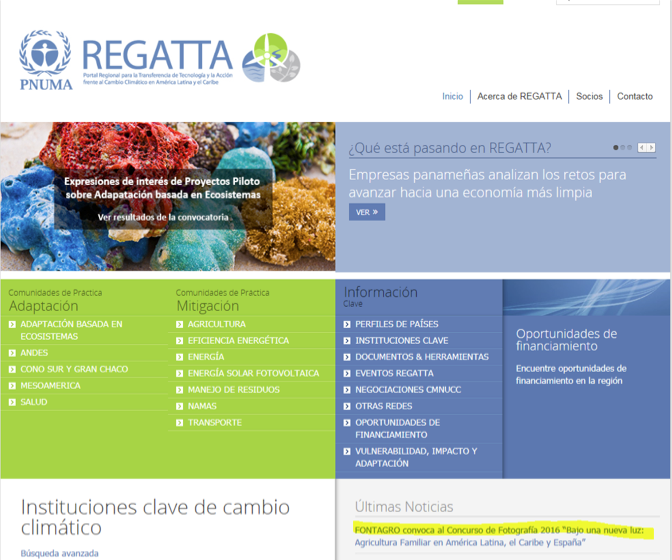The width and height of the screenshot is (672, 560).
Task: Open ENERGÍA mitigation link
Action: [x=206, y=357]
